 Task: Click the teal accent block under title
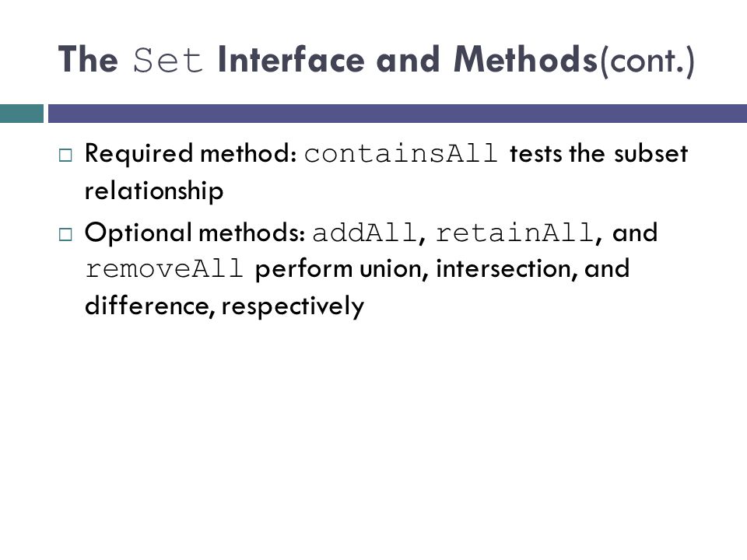pos(22,114)
